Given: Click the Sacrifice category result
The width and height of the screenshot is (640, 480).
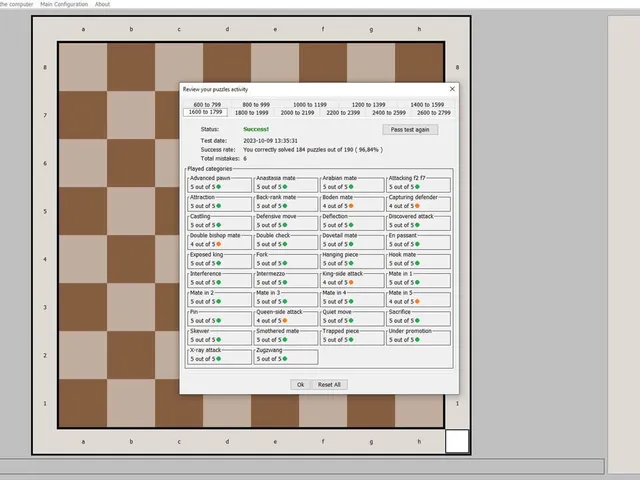Looking at the screenshot, I should (x=418, y=318).
